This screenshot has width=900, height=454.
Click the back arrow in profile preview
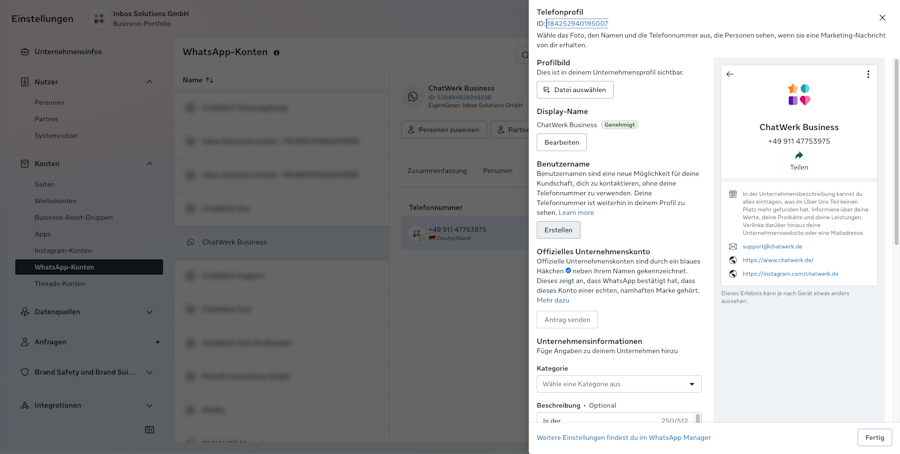730,74
